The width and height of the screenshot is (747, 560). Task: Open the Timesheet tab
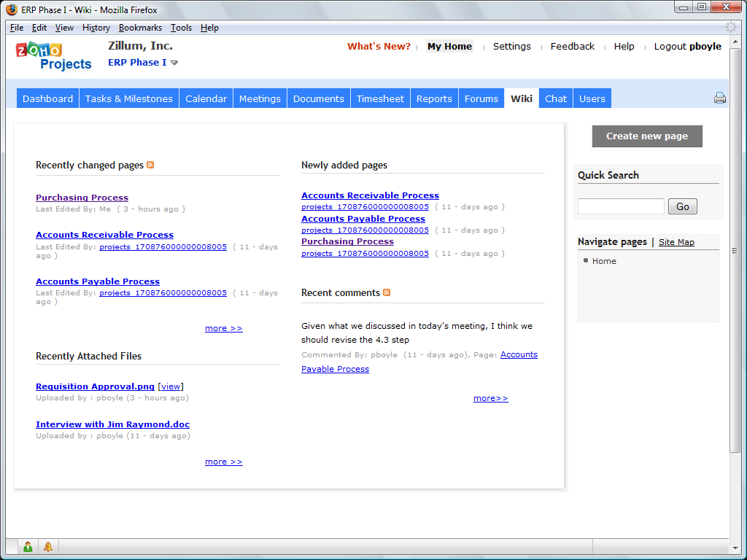[380, 98]
